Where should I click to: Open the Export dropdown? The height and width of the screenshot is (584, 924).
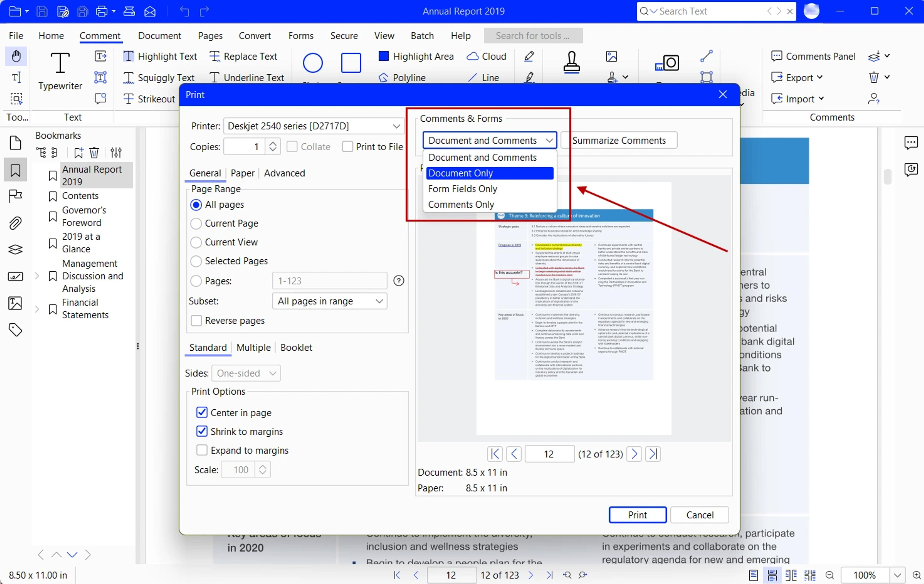click(797, 78)
